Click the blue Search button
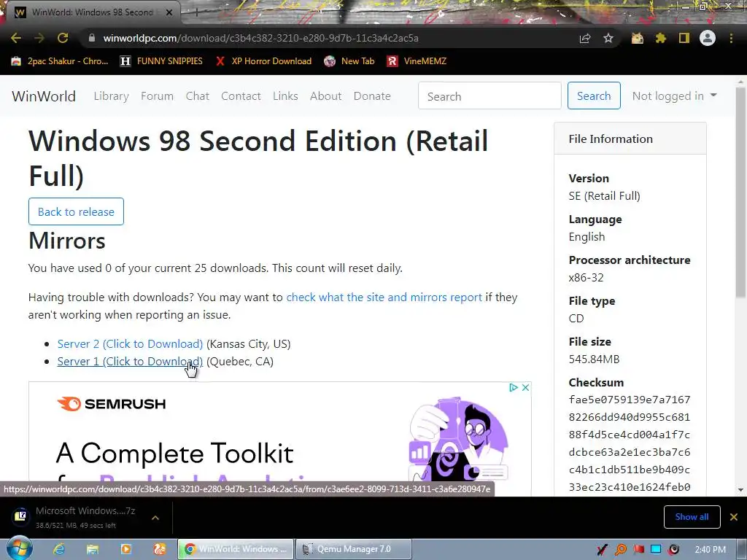Image resolution: width=747 pixels, height=560 pixels. pyautogui.click(x=594, y=96)
